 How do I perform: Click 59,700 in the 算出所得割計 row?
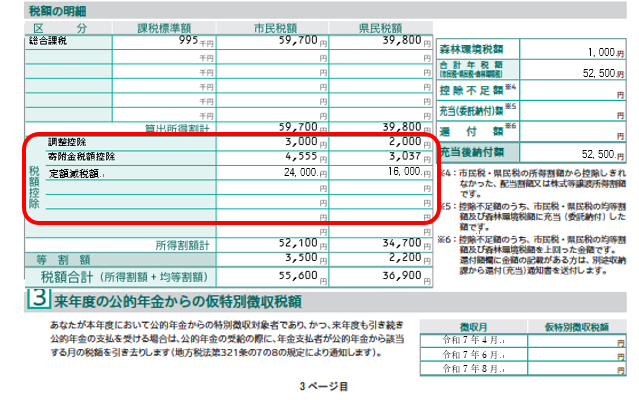tap(298, 127)
